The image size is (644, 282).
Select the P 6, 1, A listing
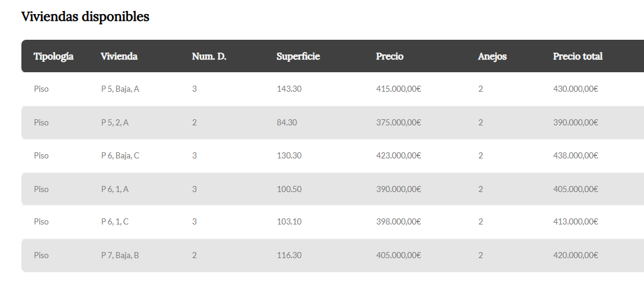click(x=115, y=189)
